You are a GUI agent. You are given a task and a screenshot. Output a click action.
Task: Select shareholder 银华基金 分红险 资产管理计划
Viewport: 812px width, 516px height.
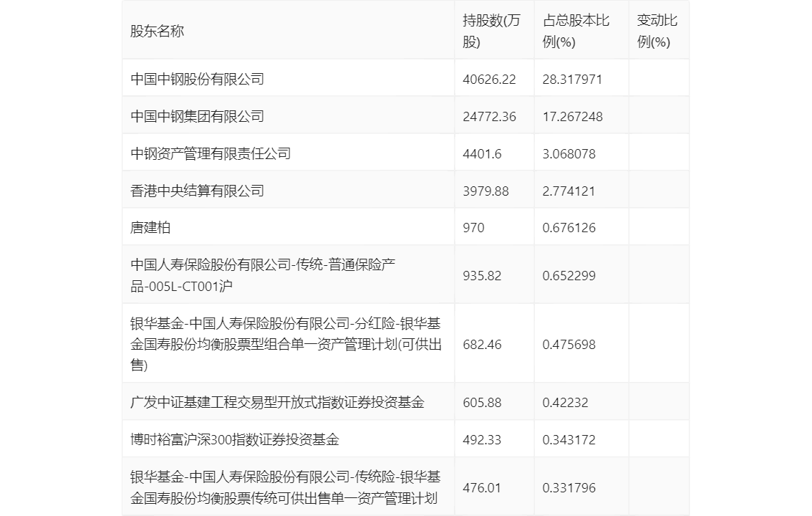pyautogui.click(x=286, y=345)
